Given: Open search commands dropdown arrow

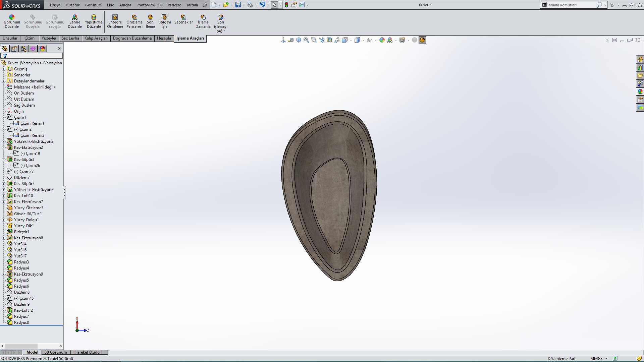Looking at the screenshot, I should coord(605,5).
